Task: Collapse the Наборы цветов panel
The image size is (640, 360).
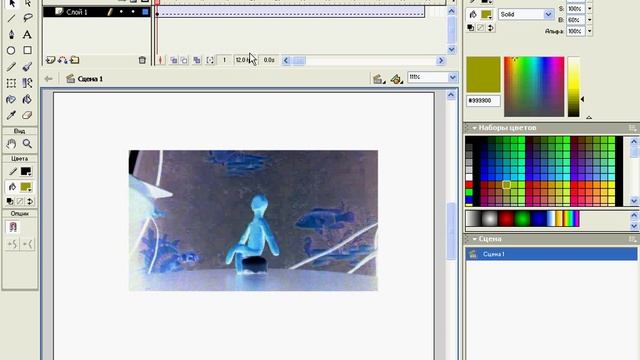Action: [474, 128]
